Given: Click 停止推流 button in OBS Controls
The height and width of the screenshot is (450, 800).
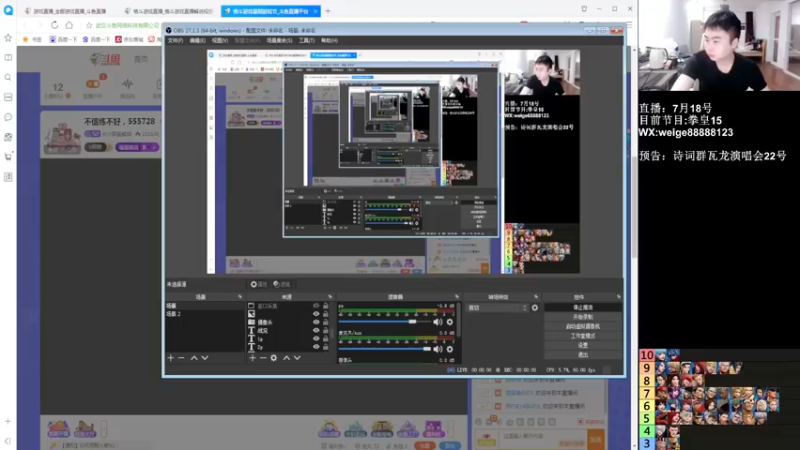Looking at the screenshot, I should coord(583,308).
